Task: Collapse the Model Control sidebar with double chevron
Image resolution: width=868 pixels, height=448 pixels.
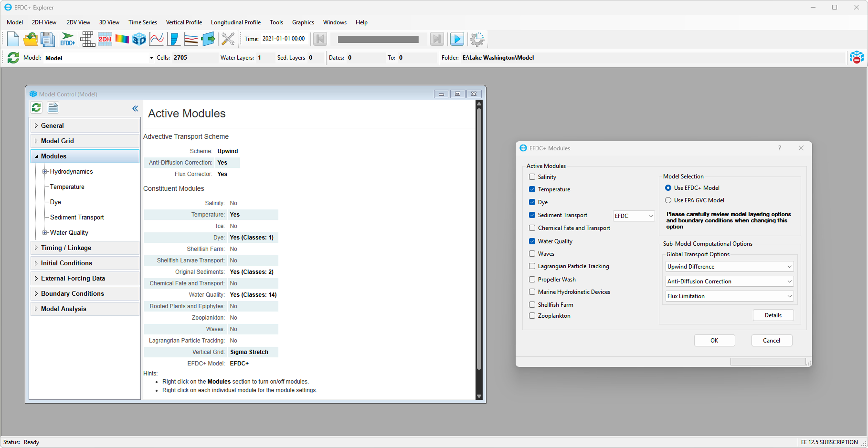Action: (x=135, y=108)
